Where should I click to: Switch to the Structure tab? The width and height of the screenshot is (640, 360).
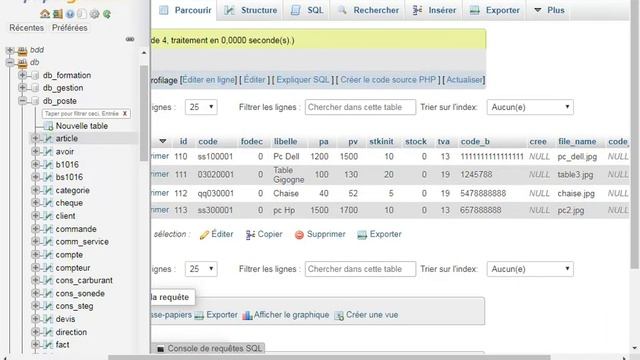251,10
